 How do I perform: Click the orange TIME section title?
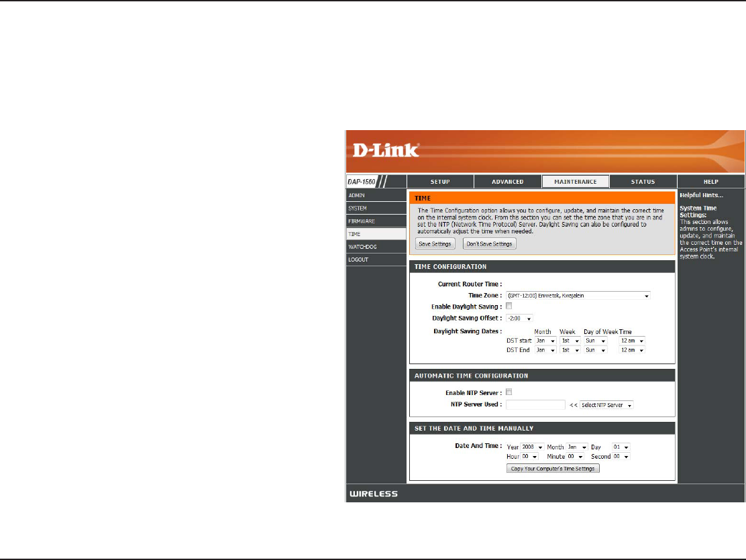[423, 199]
